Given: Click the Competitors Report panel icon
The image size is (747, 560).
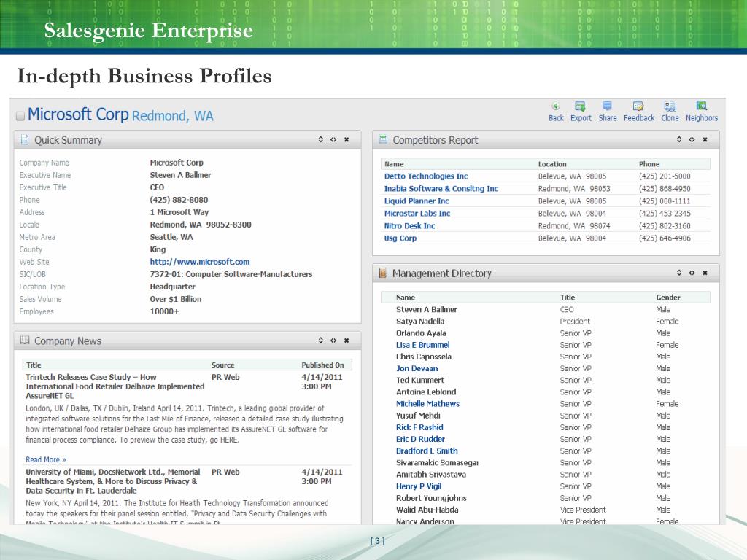Looking at the screenshot, I should pyautogui.click(x=383, y=139).
